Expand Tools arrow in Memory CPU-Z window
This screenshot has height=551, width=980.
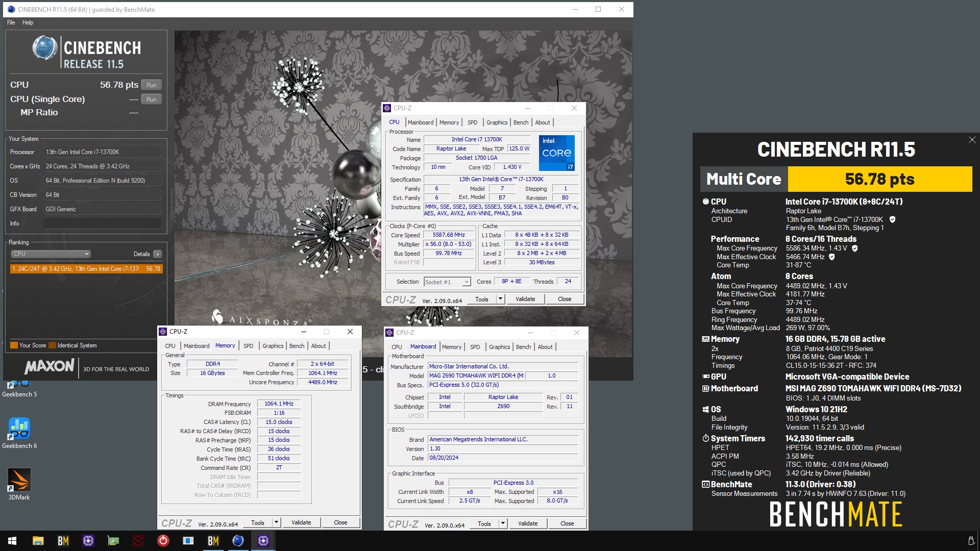click(276, 523)
